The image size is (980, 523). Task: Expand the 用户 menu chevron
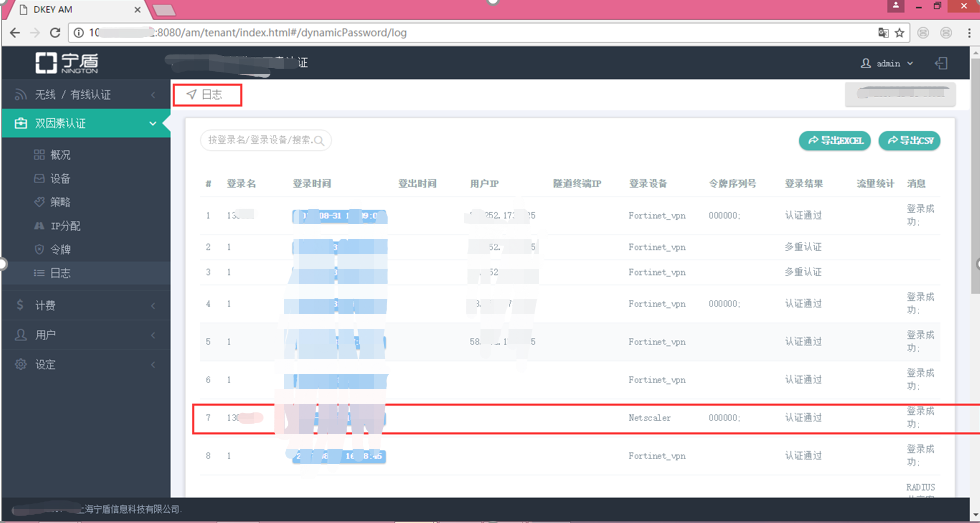coord(153,336)
